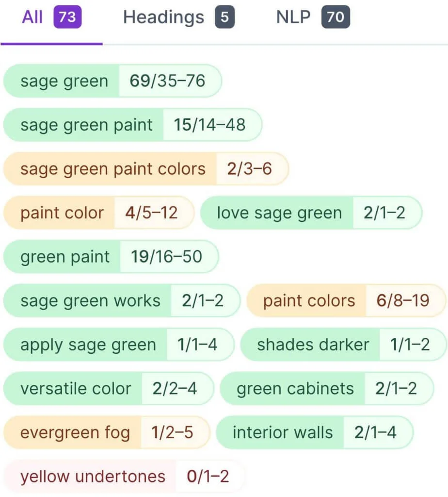Screen dimensions: 448x497
Task: Choose the 'paint color' keyword pill
Action: 98,213
